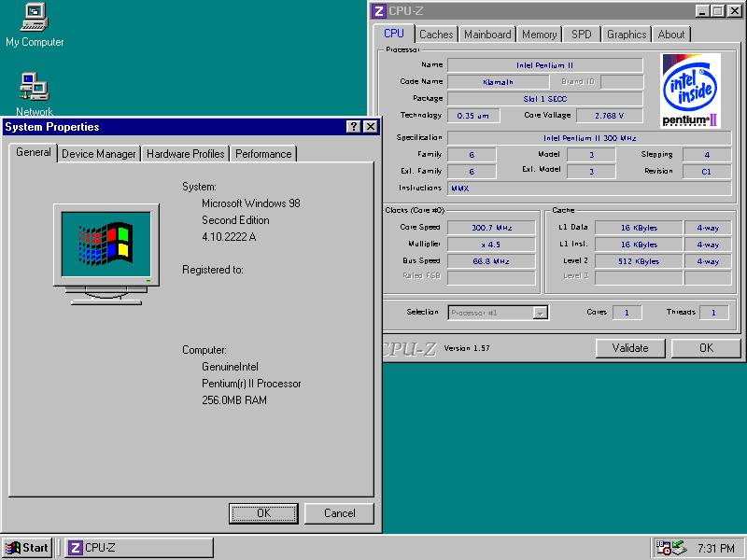The width and height of the screenshot is (747, 560).
Task: Click the Code Name field showing Klamath
Action: 498,82
